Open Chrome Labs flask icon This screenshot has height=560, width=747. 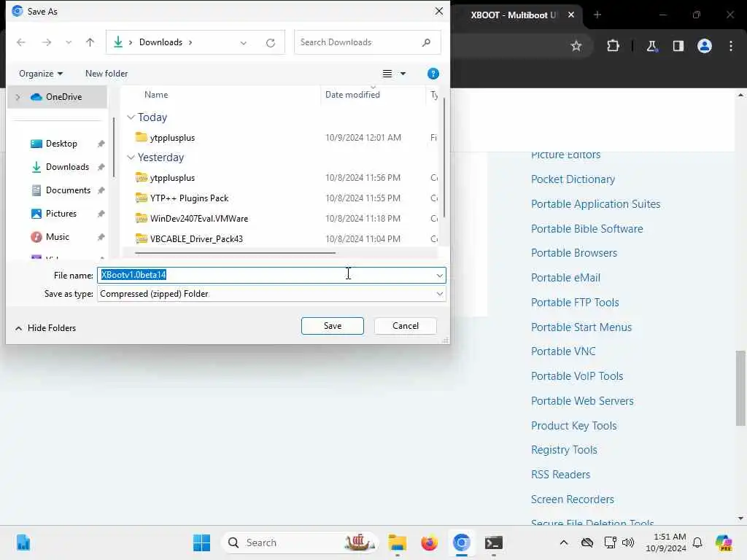[x=651, y=46]
